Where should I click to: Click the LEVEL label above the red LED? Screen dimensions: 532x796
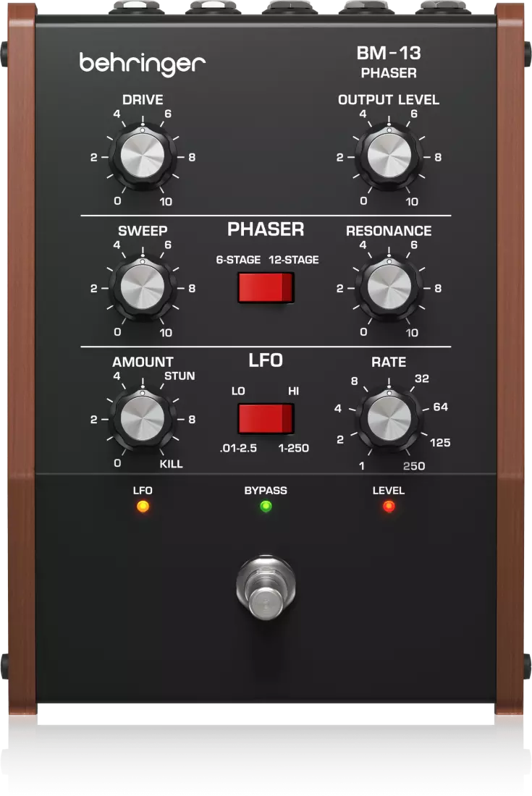389,491
